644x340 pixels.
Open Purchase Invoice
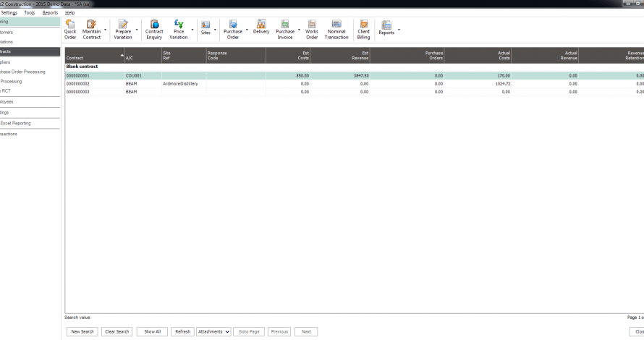pos(285,30)
